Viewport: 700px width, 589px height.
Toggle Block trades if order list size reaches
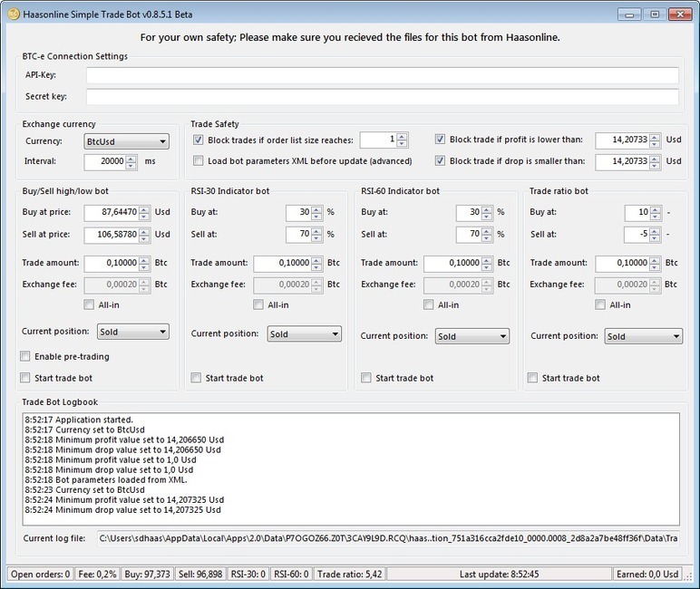(x=198, y=140)
